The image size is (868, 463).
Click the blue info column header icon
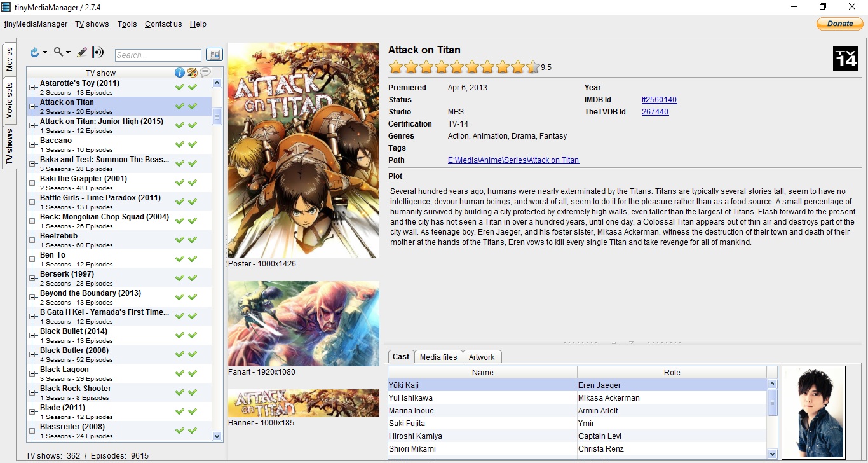pyautogui.click(x=180, y=73)
